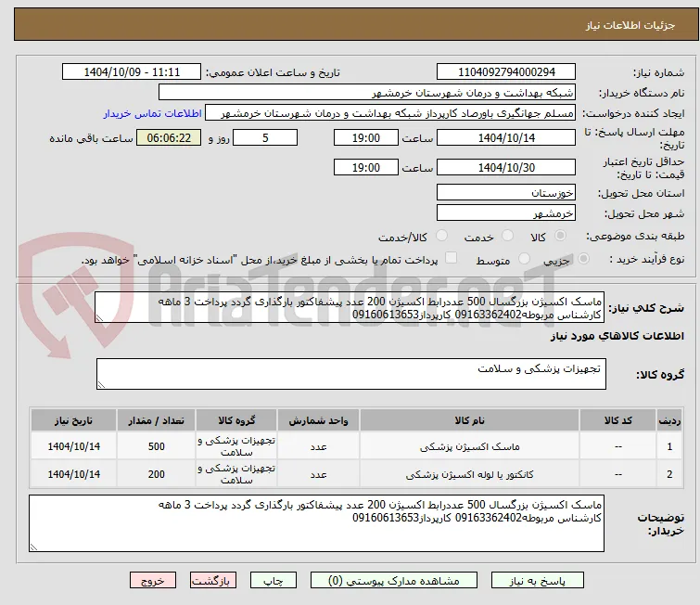This screenshot has height=605, width=700.
Task: Open اطلاعات تماس خریدار link
Action: 153,113
